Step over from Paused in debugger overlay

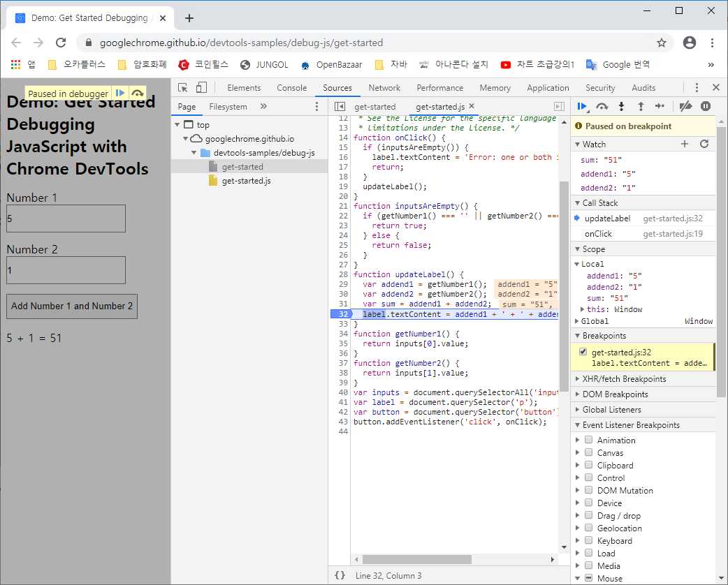pos(138,93)
